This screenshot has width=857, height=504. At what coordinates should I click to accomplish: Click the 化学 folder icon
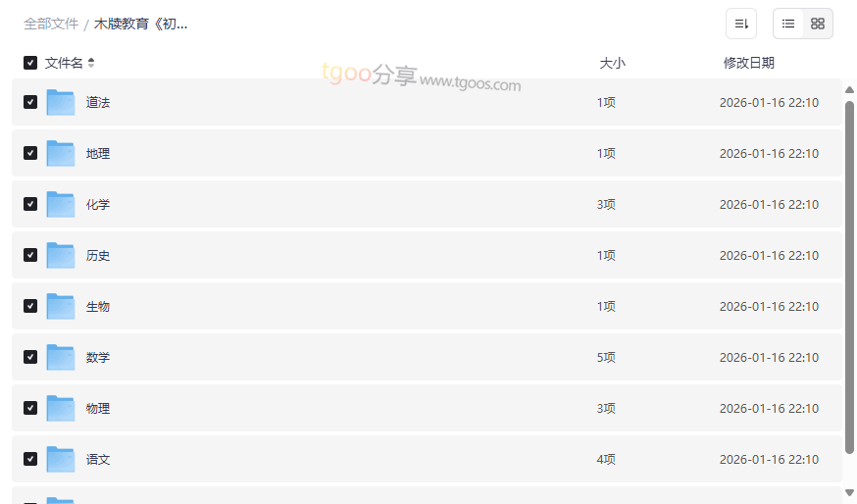pyautogui.click(x=61, y=204)
